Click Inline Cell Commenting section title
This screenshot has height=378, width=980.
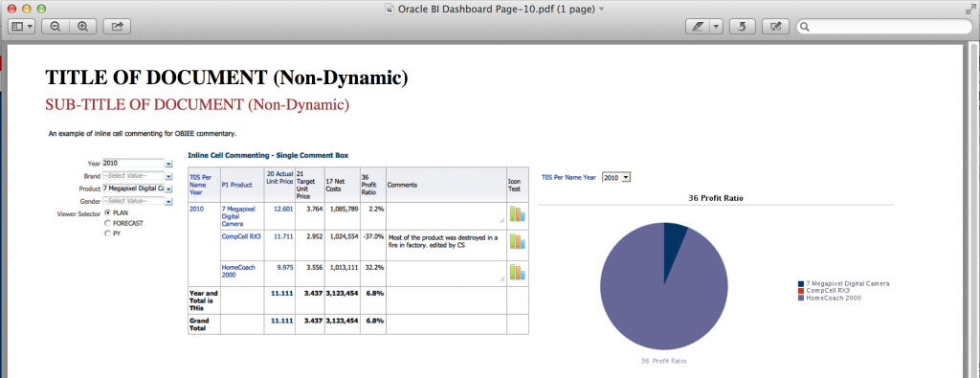(x=268, y=155)
